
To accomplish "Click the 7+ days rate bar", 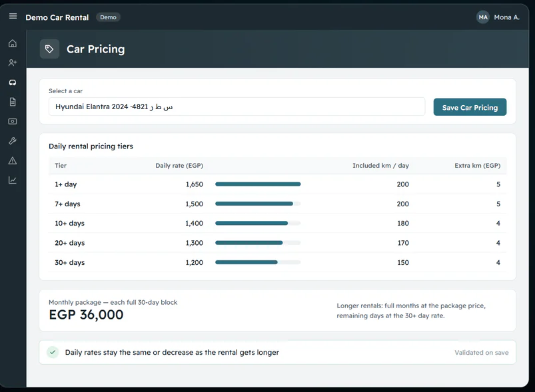I will tap(258, 204).
